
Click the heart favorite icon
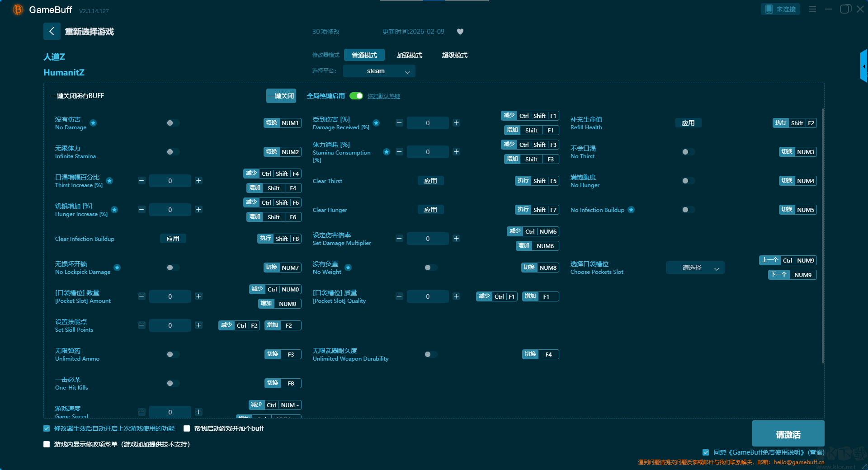coord(460,32)
